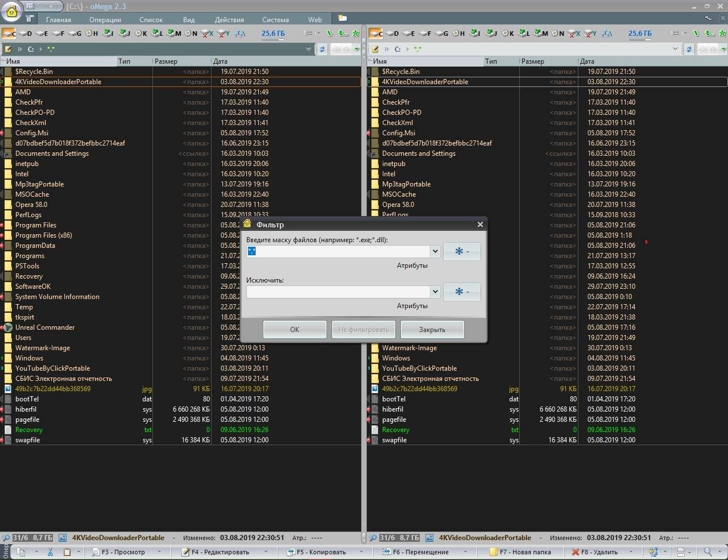Click the file mask input field
The height and width of the screenshot is (560, 728).
coord(338,251)
